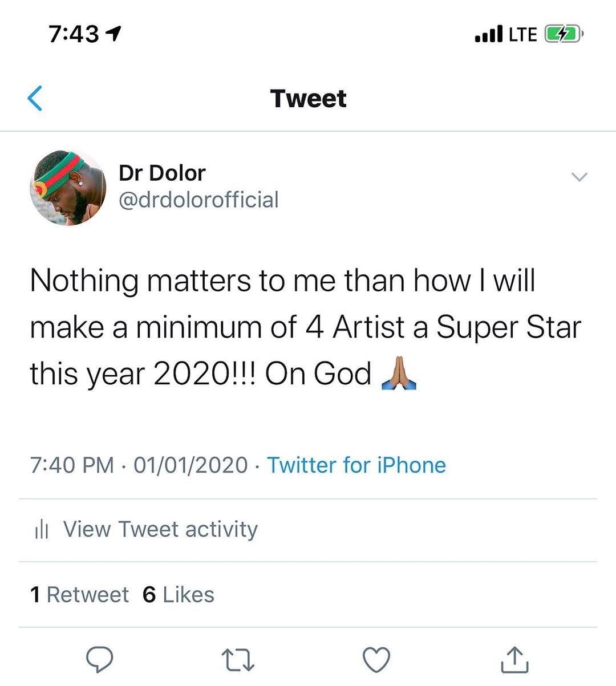This screenshot has width=616, height=686.
Task: Open the @drdolorofficial handle
Action: pyautogui.click(x=198, y=200)
